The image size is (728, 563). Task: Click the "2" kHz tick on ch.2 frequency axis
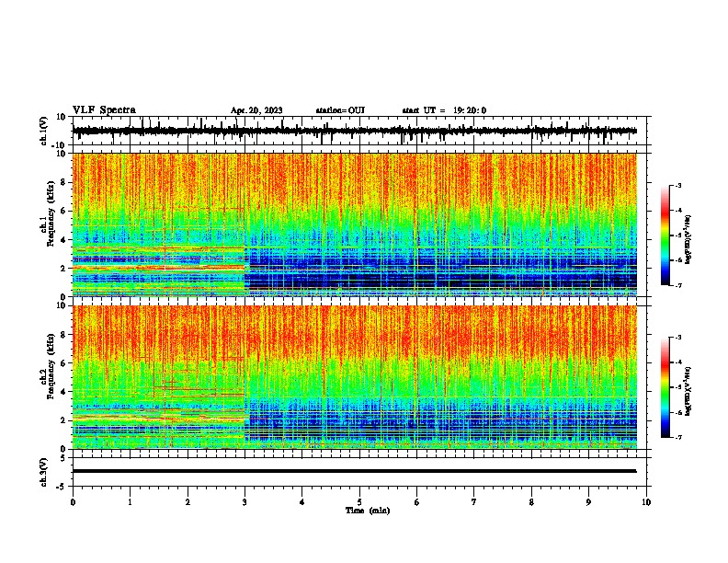63,420
